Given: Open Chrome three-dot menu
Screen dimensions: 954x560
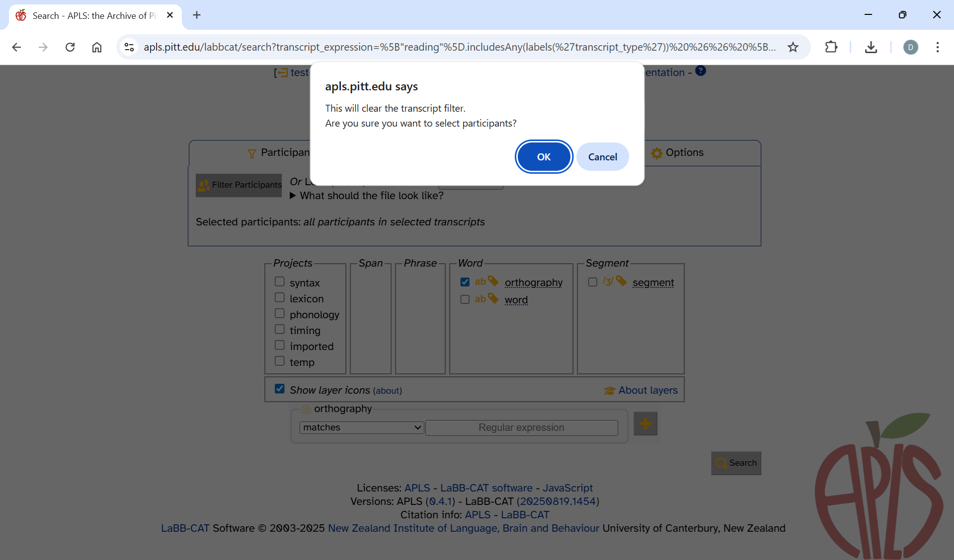Looking at the screenshot, I should (x=937, y=47).
